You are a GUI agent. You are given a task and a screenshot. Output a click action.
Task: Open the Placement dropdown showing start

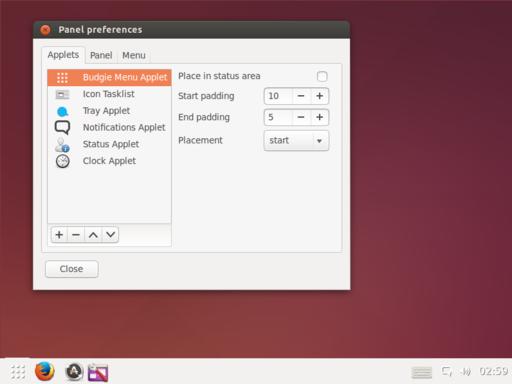[296, 140]
